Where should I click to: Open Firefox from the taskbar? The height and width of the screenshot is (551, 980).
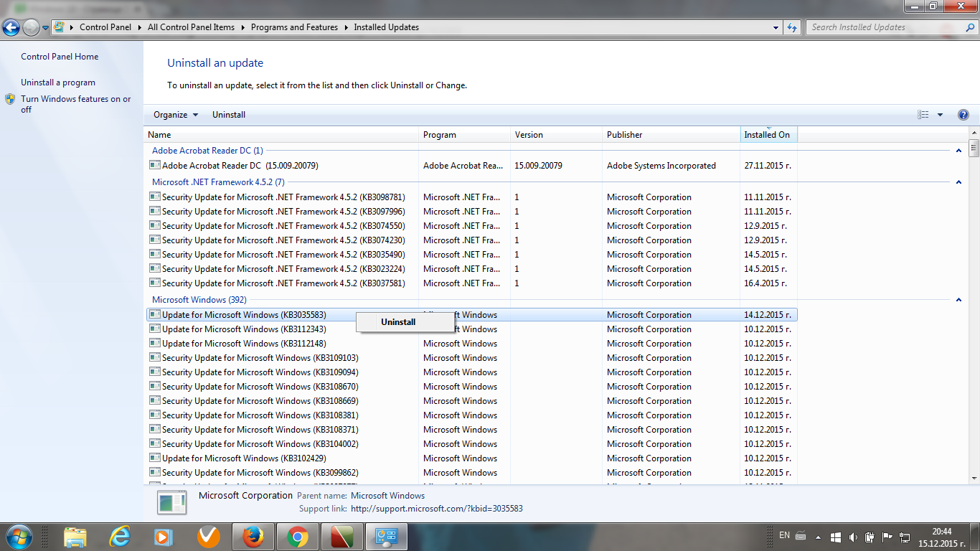pyautogui.click(x=253, y=537)
